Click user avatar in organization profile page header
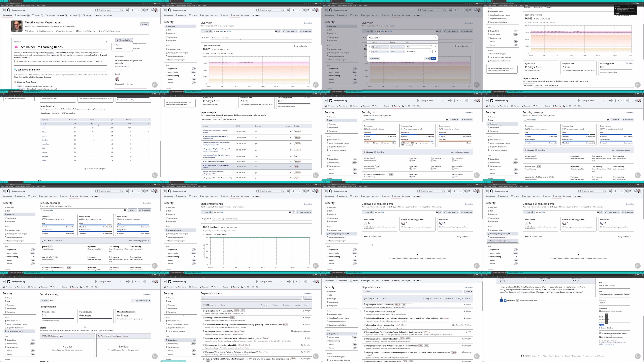Viewport: 644px width, 362px height. (156, 10)
